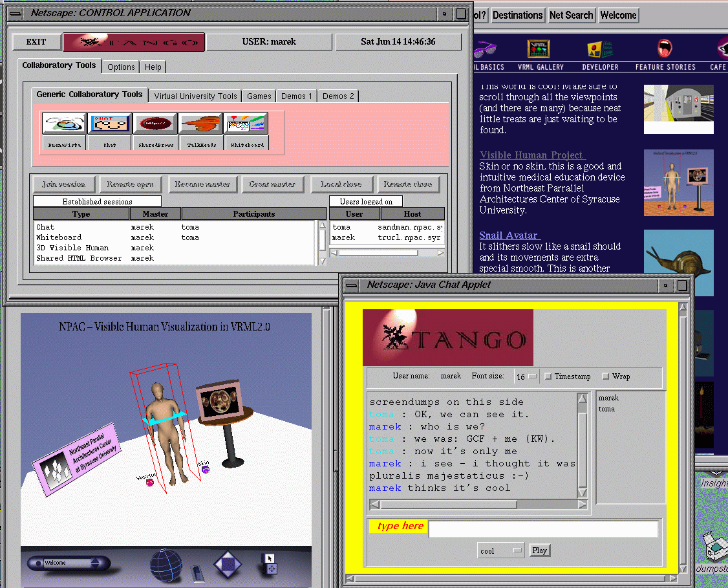Image resolution: width=728 pixels, height=588 pixels.
Task: Open the Help tab
Action: click(153, 67)
